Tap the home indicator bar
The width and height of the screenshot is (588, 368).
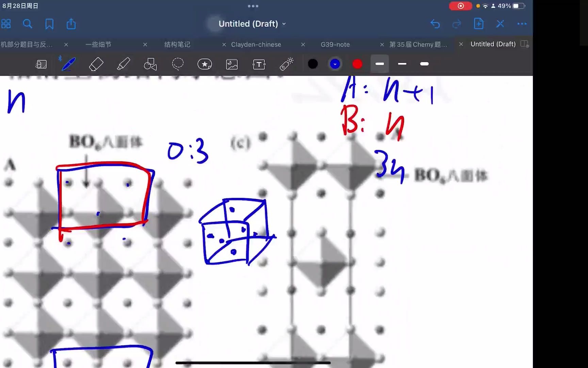coord(253,363)
